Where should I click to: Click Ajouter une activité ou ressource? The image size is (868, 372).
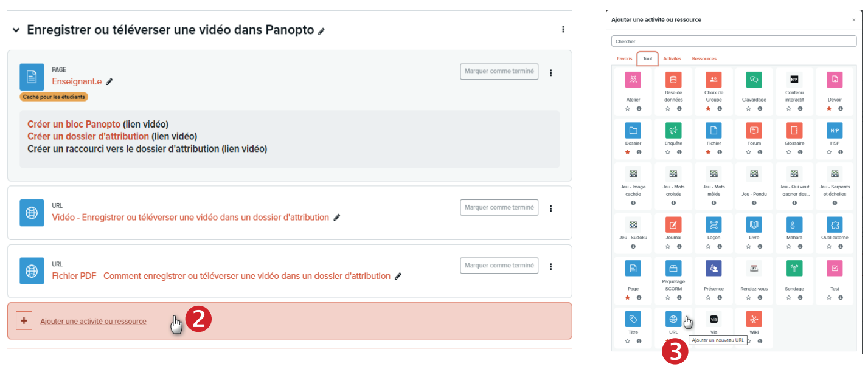pyautogui.click(x=93, y=321)
